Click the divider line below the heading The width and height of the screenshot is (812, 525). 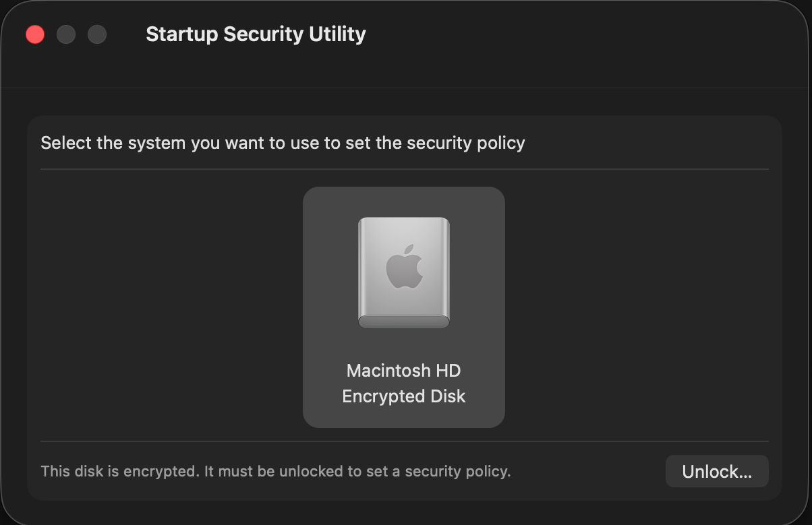click(403, 169)
